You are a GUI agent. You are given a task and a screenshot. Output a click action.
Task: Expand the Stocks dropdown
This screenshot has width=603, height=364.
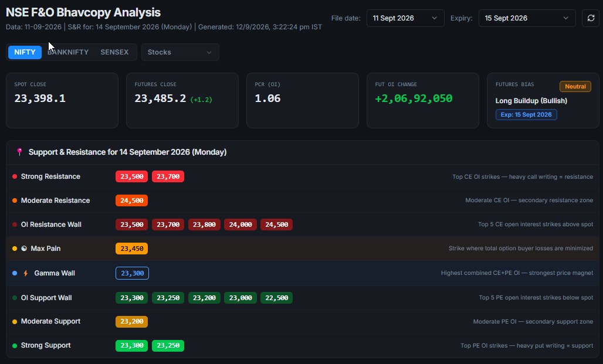pos(180,52)
